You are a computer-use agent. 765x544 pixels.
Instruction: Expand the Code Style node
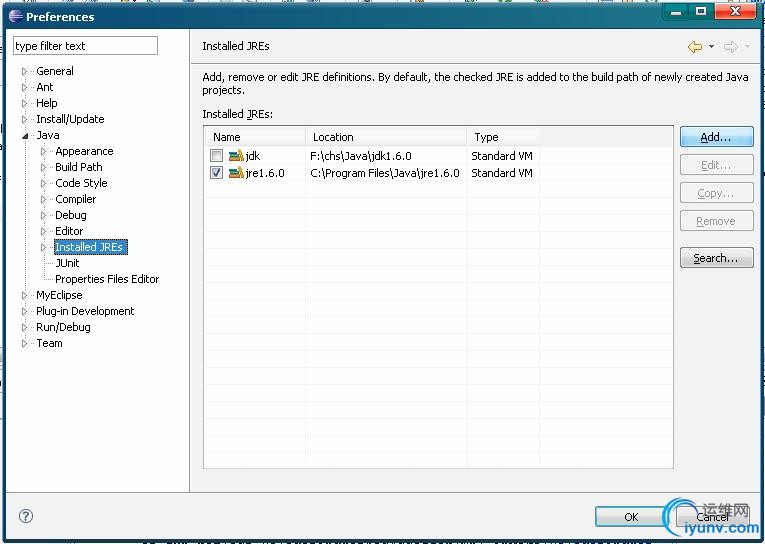click(x=43, y=183)
